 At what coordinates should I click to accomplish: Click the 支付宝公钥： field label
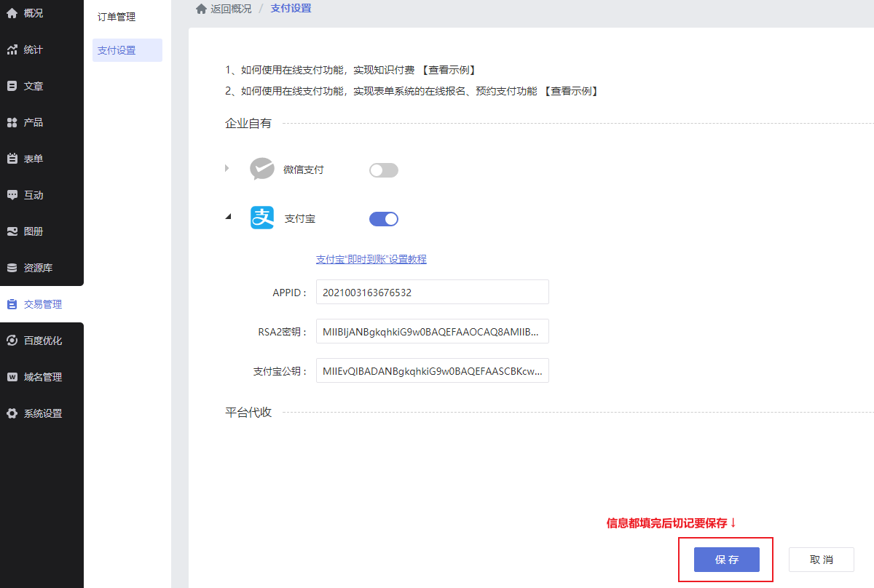(280, 371)
